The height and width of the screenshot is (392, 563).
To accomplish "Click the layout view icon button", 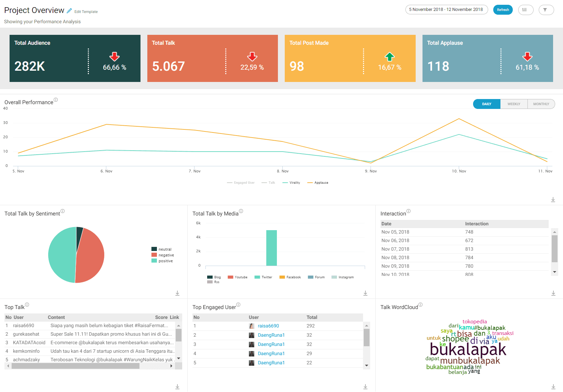I will 525,10.
